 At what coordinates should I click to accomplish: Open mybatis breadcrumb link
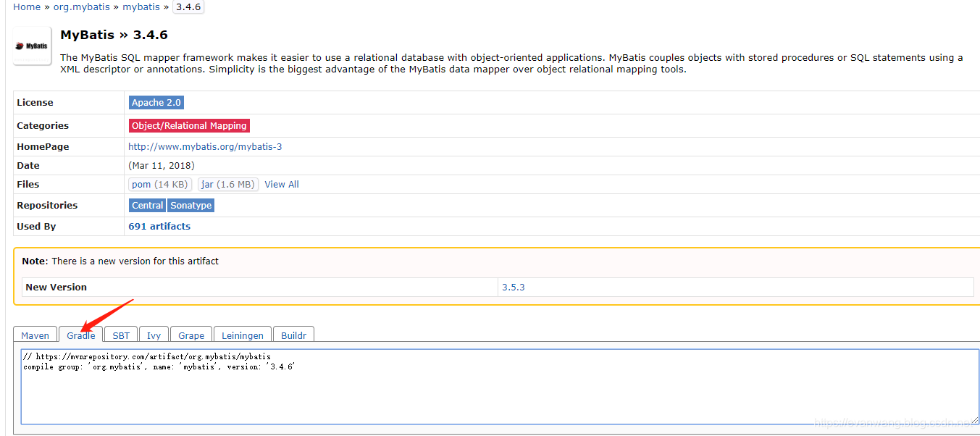coord(141,7)
